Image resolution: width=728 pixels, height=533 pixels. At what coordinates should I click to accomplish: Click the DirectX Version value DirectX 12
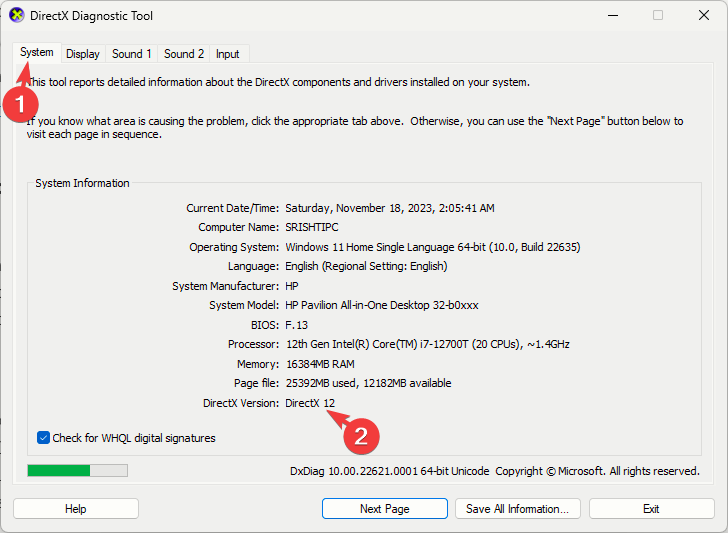(310, 403)
